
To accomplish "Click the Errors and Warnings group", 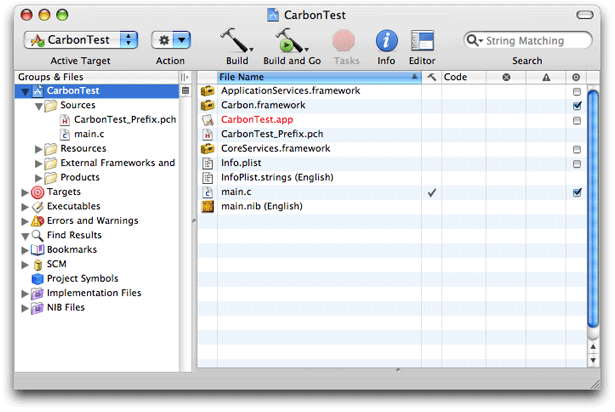I will [92, 221].
